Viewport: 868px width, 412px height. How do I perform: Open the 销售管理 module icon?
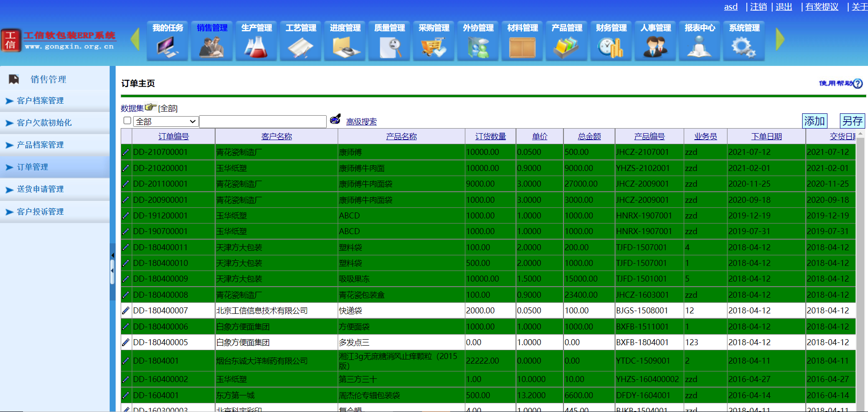pos(212,41)
